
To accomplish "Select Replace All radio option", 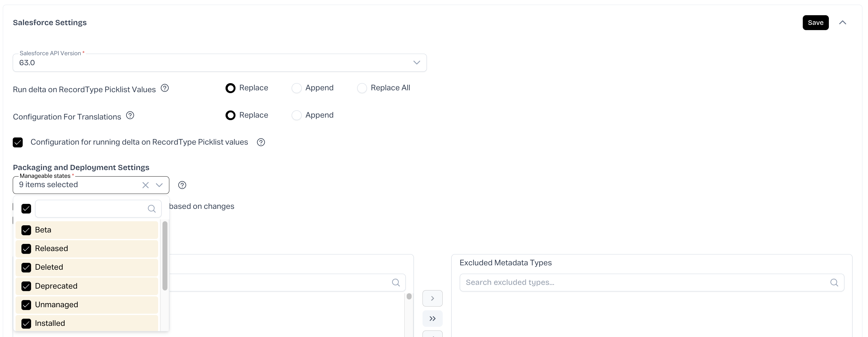I will [362, 88].
